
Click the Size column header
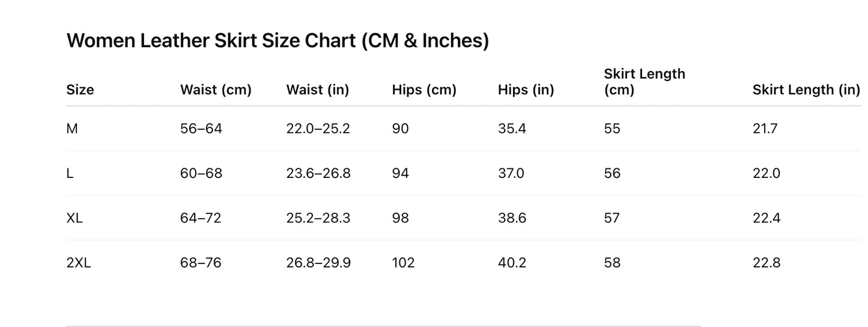[80, 90]
